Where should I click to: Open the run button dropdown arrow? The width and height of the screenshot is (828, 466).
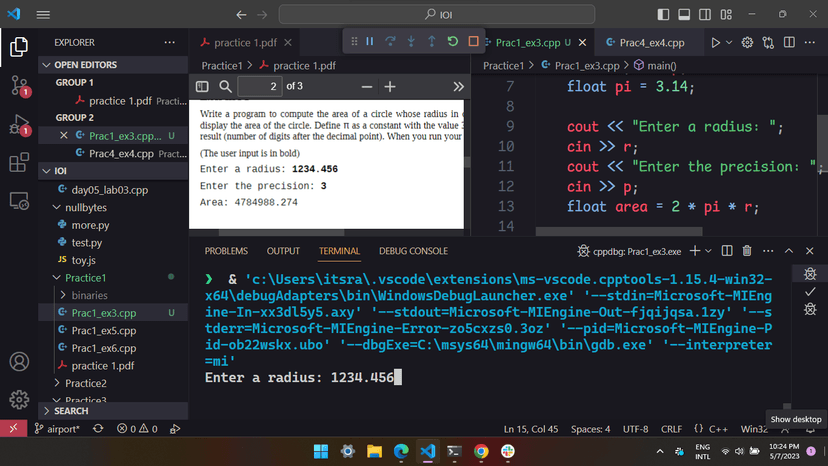pos(729,43)
